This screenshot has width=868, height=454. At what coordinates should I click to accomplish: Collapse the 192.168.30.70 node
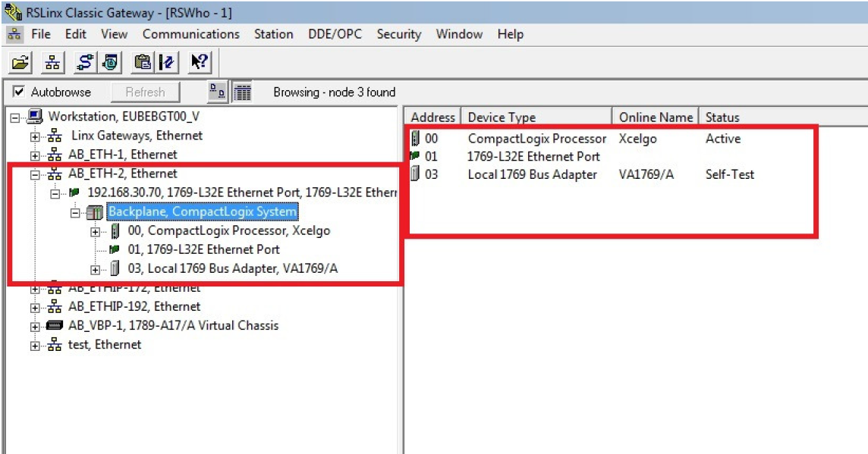[x=55, y=193]
